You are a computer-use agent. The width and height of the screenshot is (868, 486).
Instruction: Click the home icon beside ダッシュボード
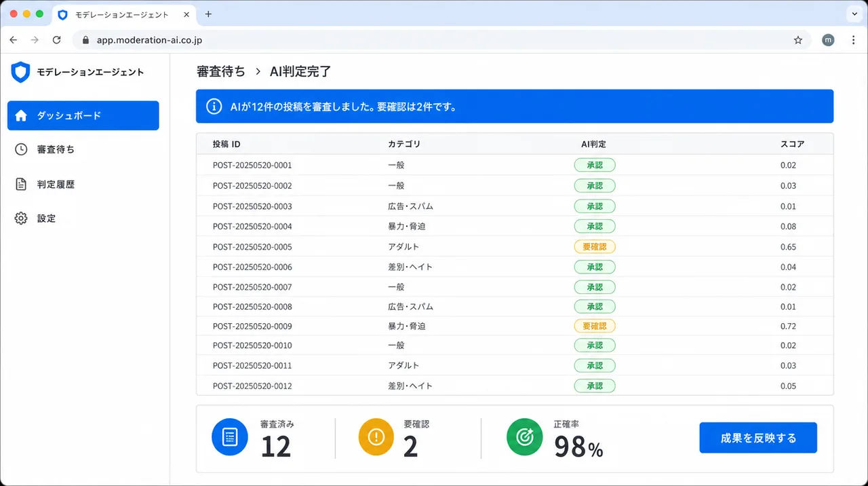point(21,115)
